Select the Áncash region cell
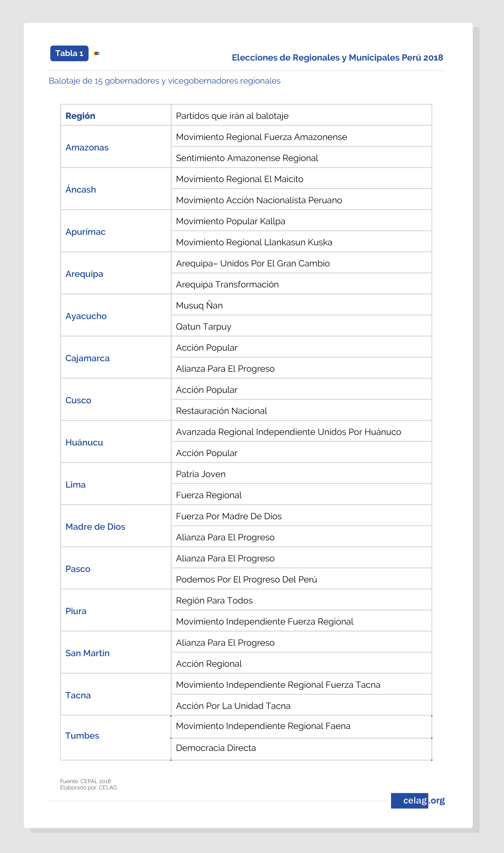The height and width of the screenshot is (853, 504). pos(116,189)
